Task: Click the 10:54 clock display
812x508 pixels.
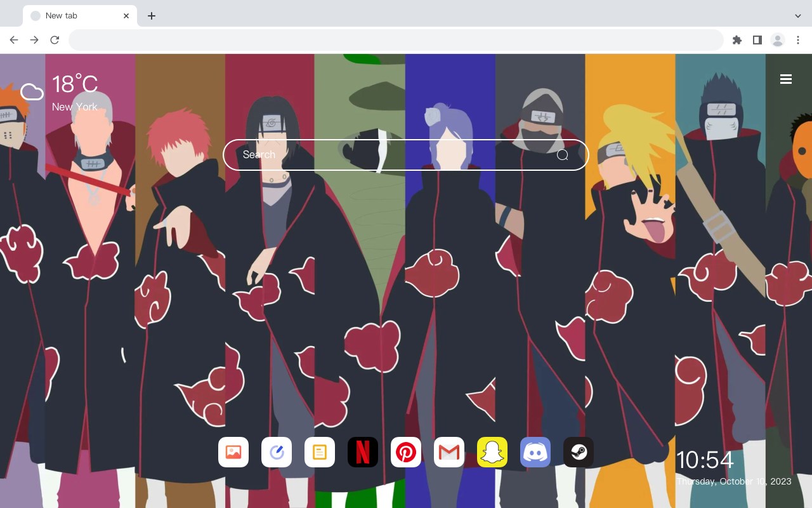Action: pos(705,460)
